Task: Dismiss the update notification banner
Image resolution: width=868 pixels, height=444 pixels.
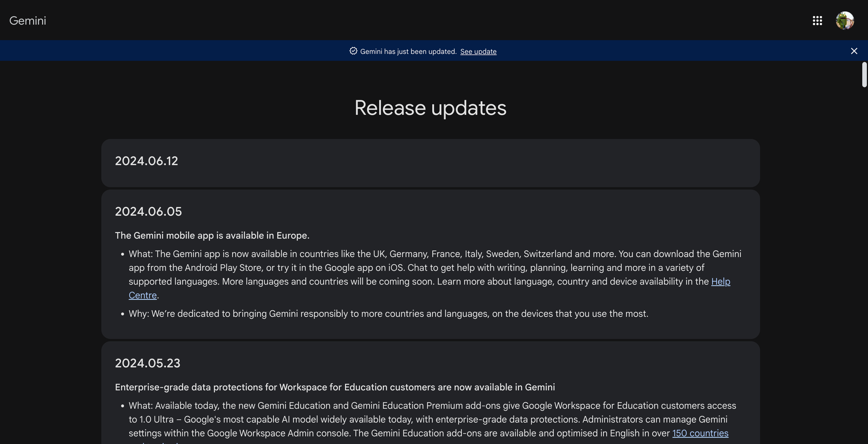Action: click(x=854, y=51)
